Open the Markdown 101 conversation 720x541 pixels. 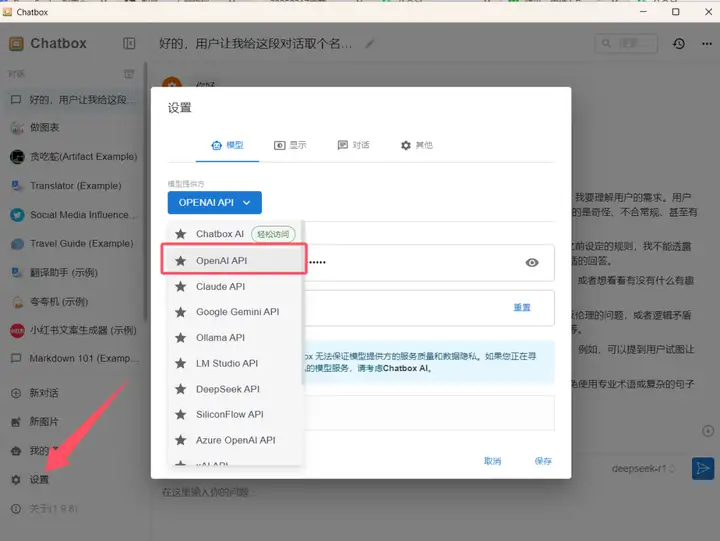point(73,359)
